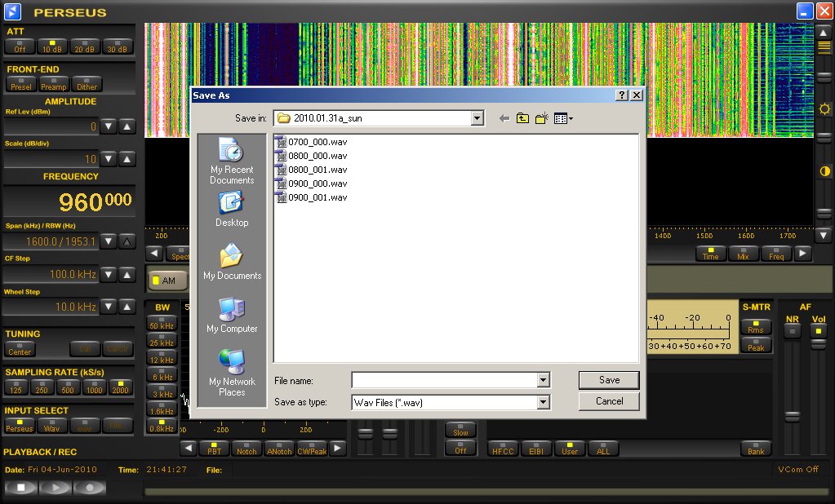Select file 0900_001.wav
835x504 pixels.
pyautogui.click(x=312, y=197)
